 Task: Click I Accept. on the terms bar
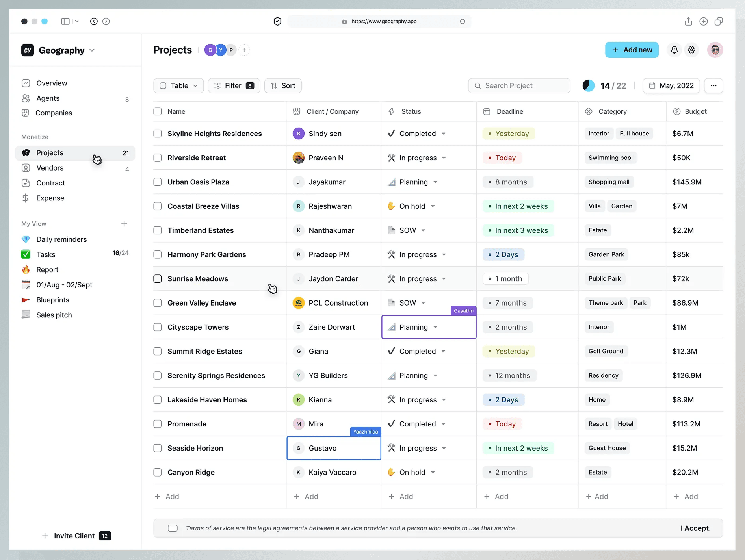pos(695,528)
